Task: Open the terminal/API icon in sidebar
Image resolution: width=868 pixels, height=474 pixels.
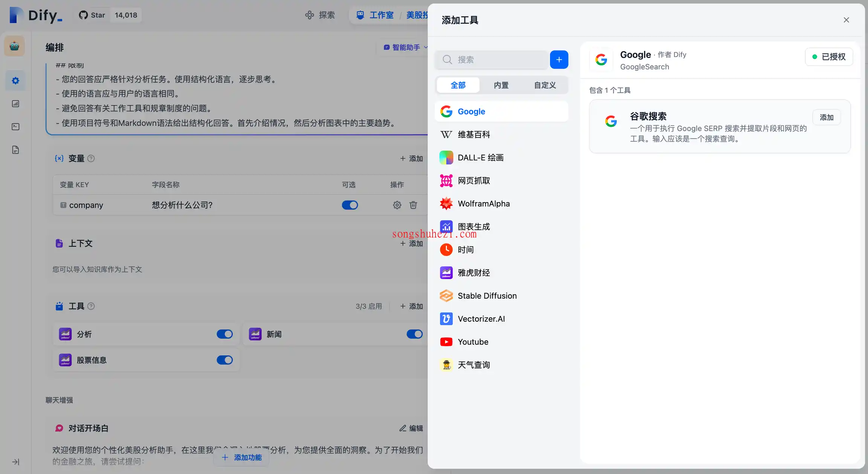Action: click(15, 127)
